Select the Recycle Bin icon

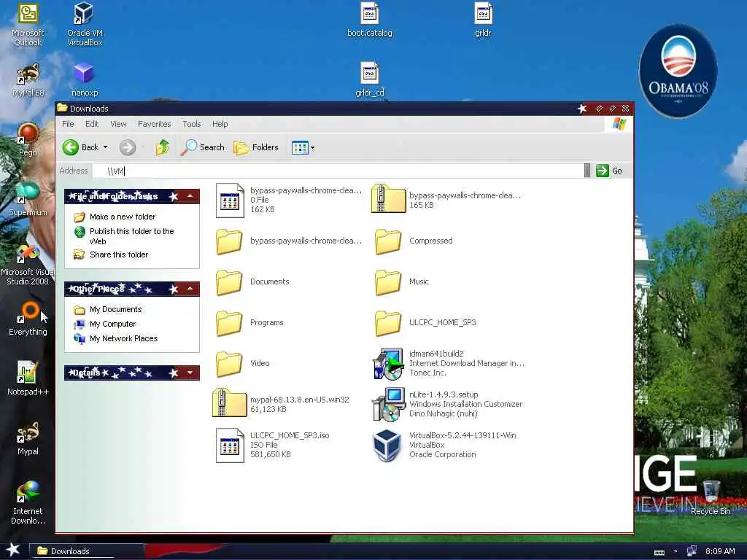point(711,497)
